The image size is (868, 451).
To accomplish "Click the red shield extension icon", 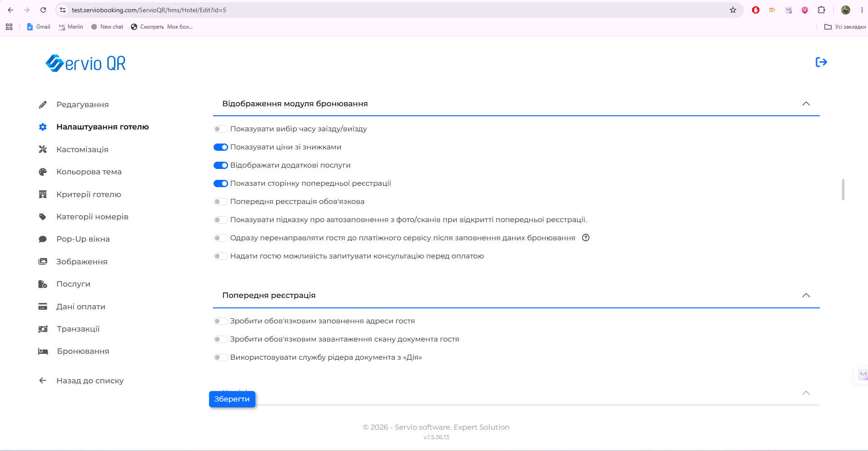I will (805, 10).
